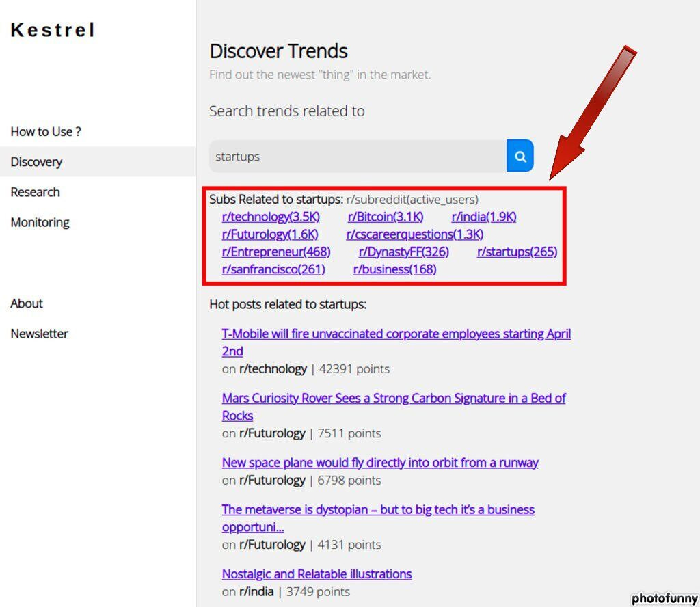700x607 pixels.
Task: Click the r/cscareerquestions(1.3K) link
Action: (415, 234)
